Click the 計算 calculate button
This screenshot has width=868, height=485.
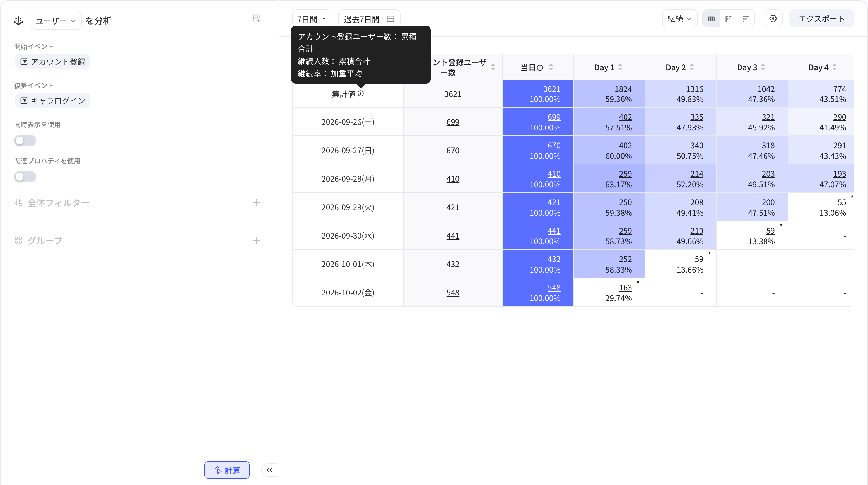227,470
